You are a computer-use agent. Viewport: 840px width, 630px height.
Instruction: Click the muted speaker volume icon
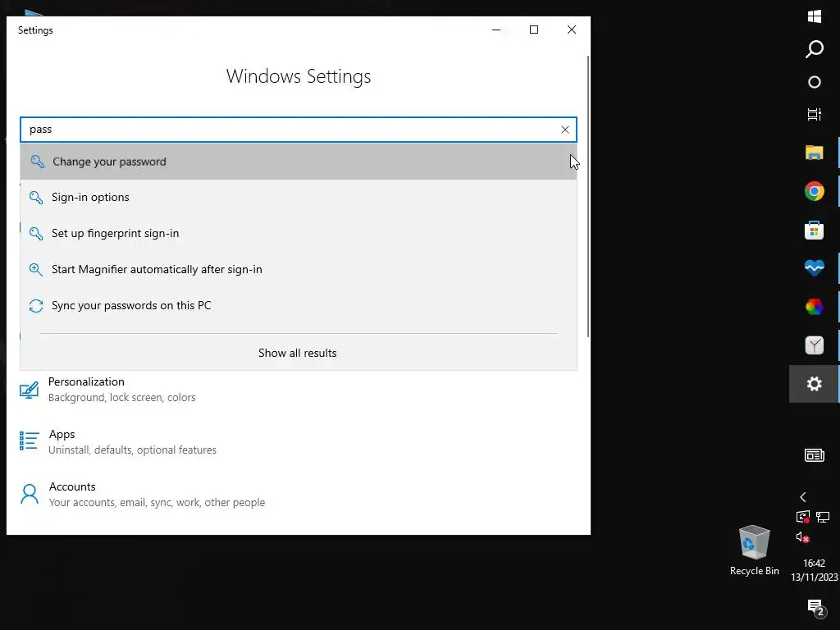[x=802, y=536]
